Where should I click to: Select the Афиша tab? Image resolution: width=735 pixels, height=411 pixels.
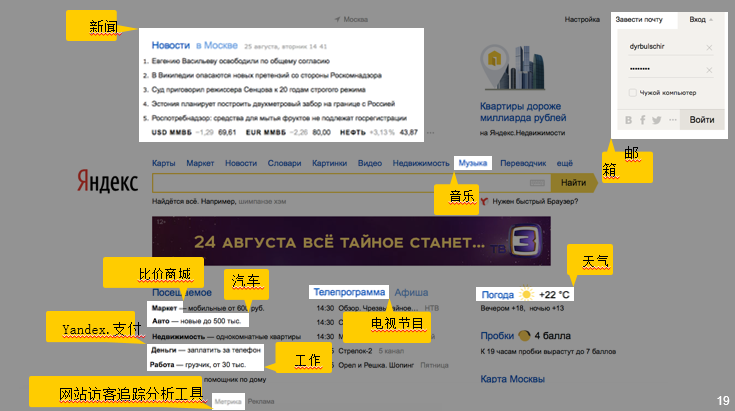[x=411, y=292]
